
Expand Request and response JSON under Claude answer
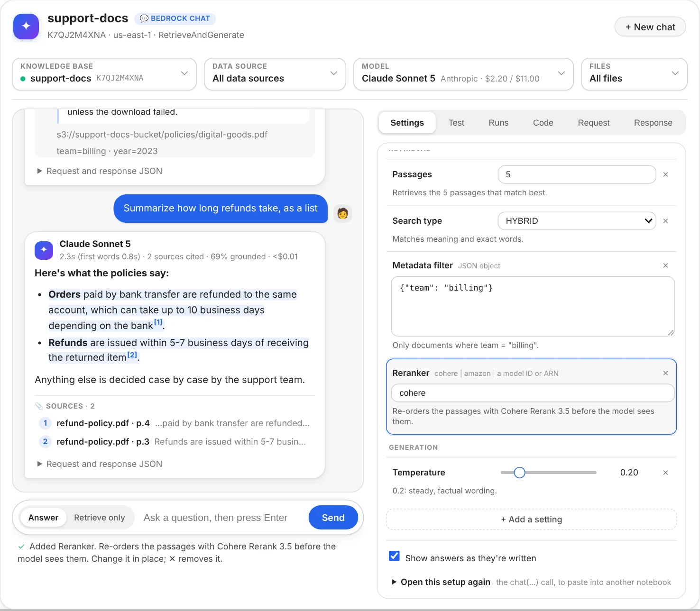click(x=100, y=464)
